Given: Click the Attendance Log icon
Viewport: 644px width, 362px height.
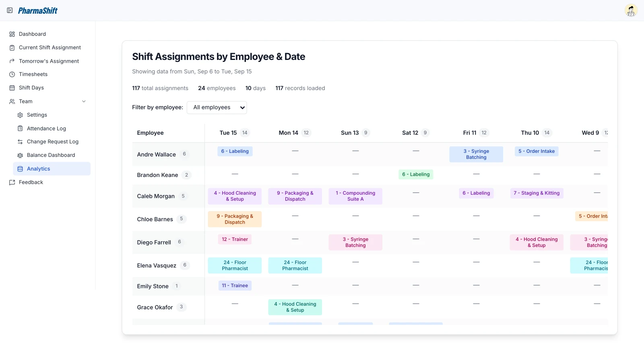Looking at the screenshot, I should (x=20, y=128).
